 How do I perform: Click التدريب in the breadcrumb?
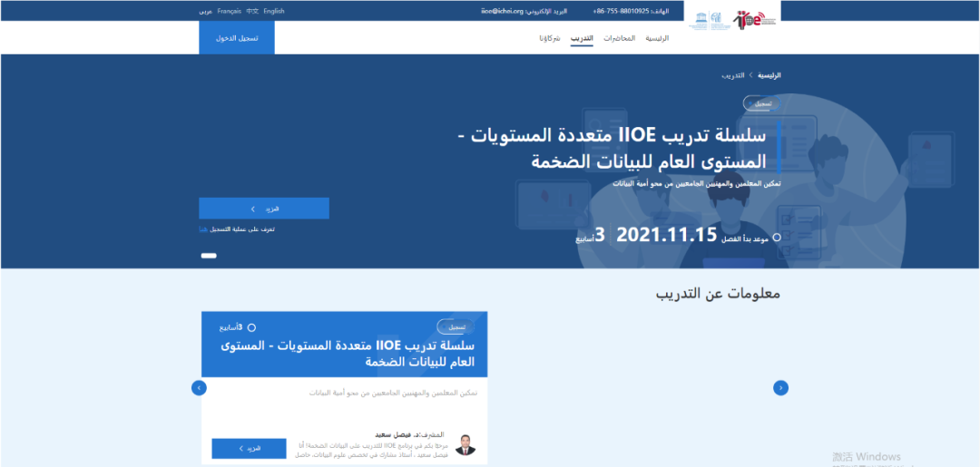click(733, 75)
